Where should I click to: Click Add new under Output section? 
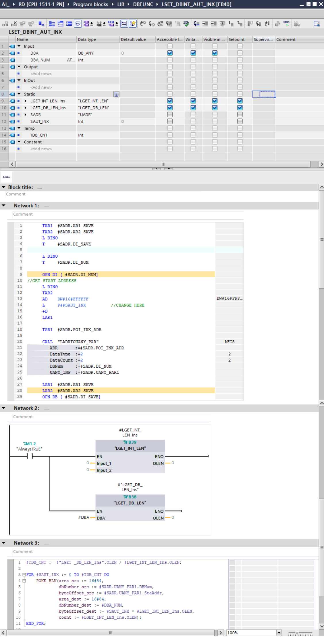[x=41, y=74]
